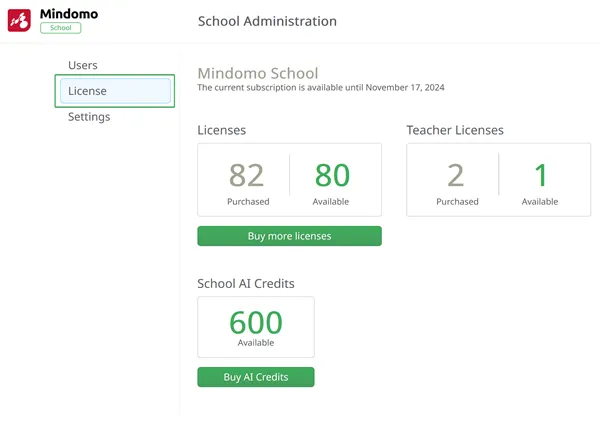Click the 82 Purchased licenses count
Image resolution: width=600 pixels, height=422 pixels.
point(247,175)
